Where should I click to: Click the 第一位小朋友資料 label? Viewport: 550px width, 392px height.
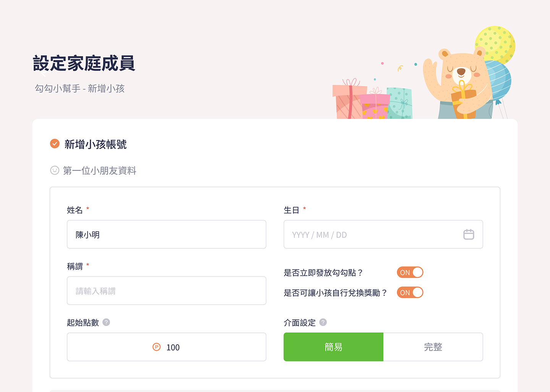pyautogui.click(x=100, y=171)
